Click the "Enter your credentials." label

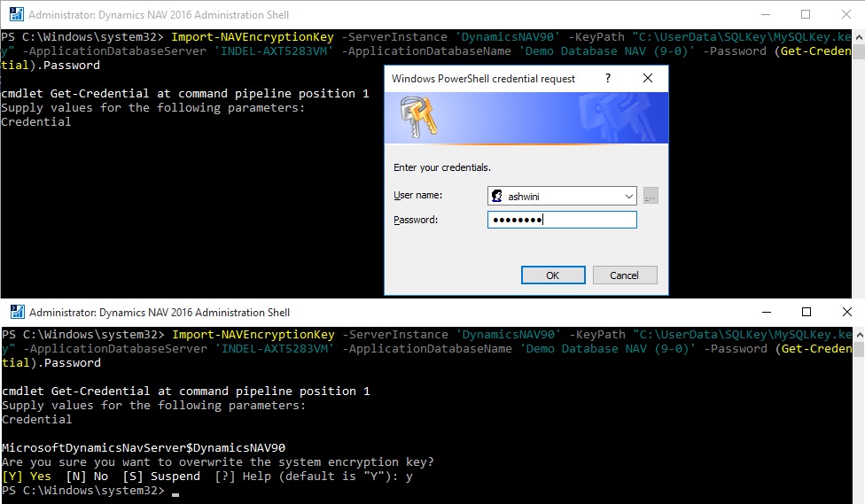(x=442, y=167)
